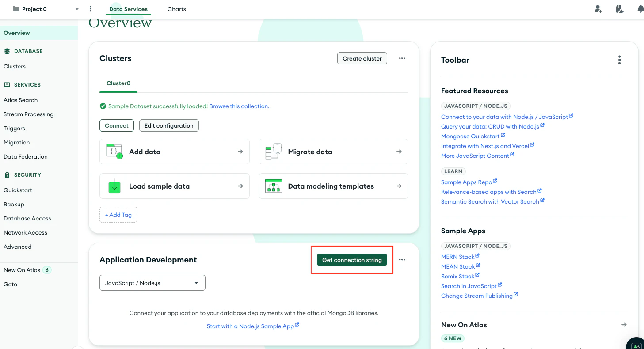This screenshot has width=644, height=349.
Task: Open Migration in the sidebar
Action: click(17, 142)
